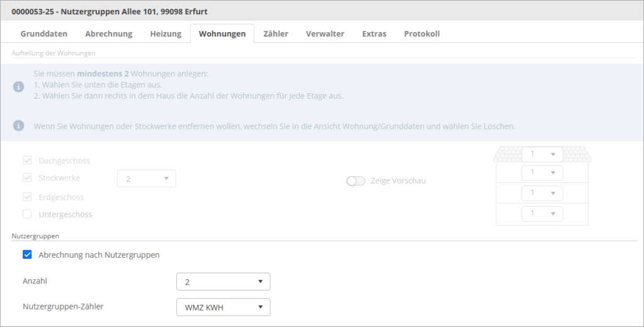The height and width of the screenshot is (327, 644).
Task: Open the Abrechnung tab
Action: pos(109,34)
